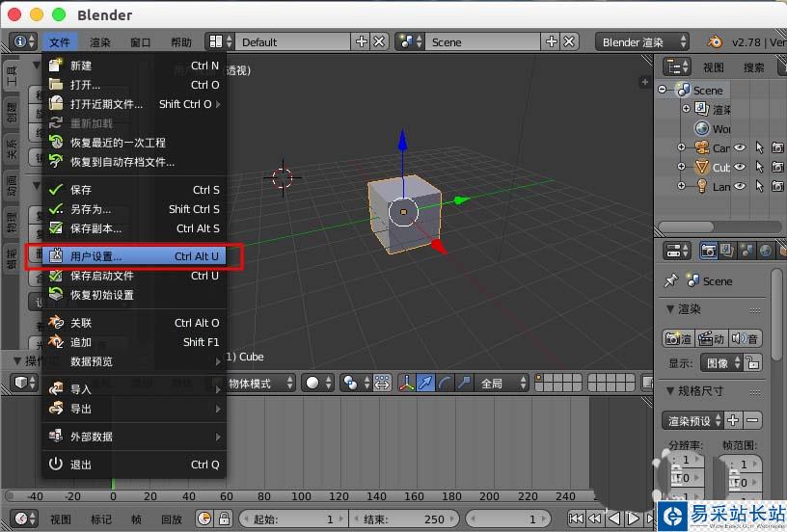Toggle Camera visibility eye in outliner

point(740,147)
